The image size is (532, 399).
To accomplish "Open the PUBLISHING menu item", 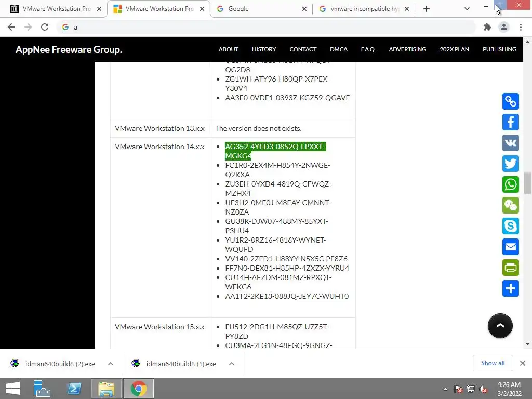I will tap(499, 49).
